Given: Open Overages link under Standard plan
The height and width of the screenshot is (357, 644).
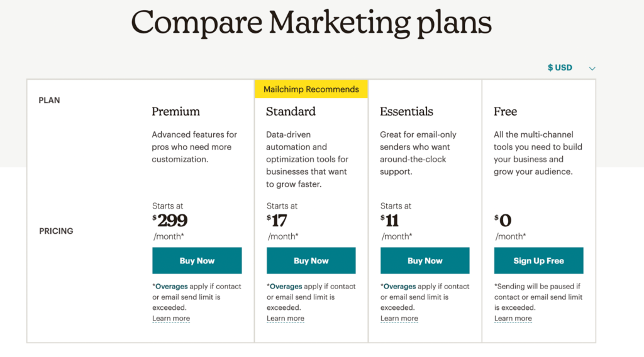Looking at the screenshot, I should [x=286, y=287].
